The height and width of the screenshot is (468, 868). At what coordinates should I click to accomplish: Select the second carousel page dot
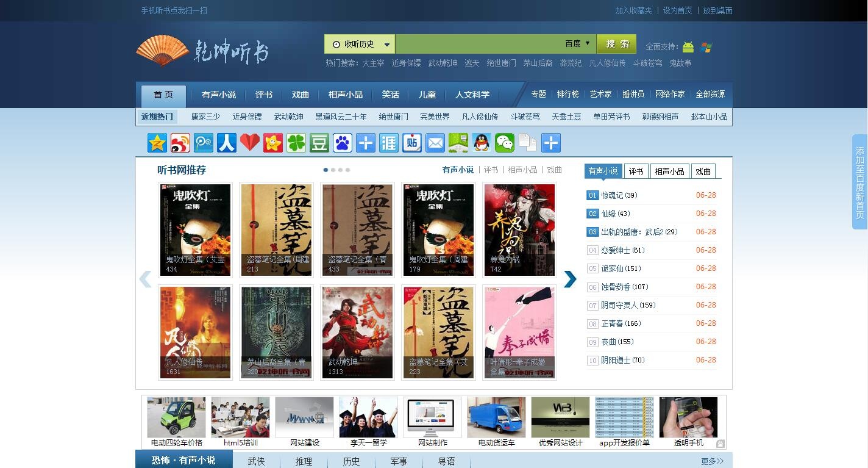(x=333, y=170)
